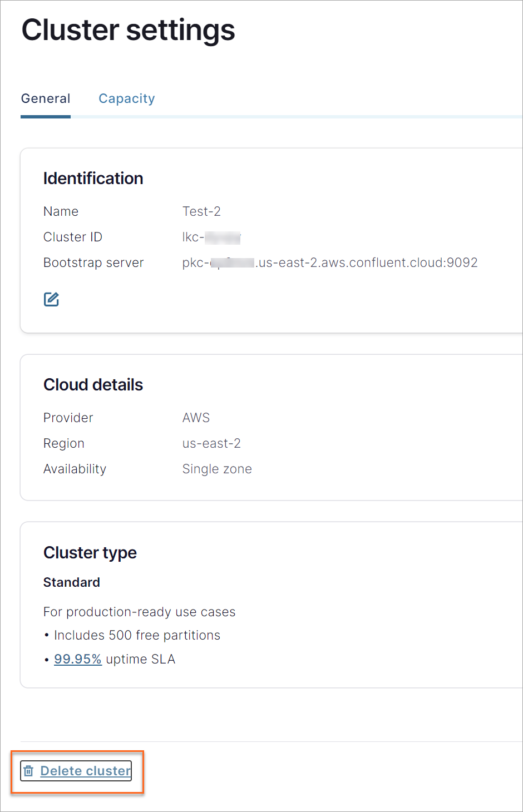Click the trash icon inside Delete cluster button
This screenshot has width=523, height=812.
tap(28, 771)
